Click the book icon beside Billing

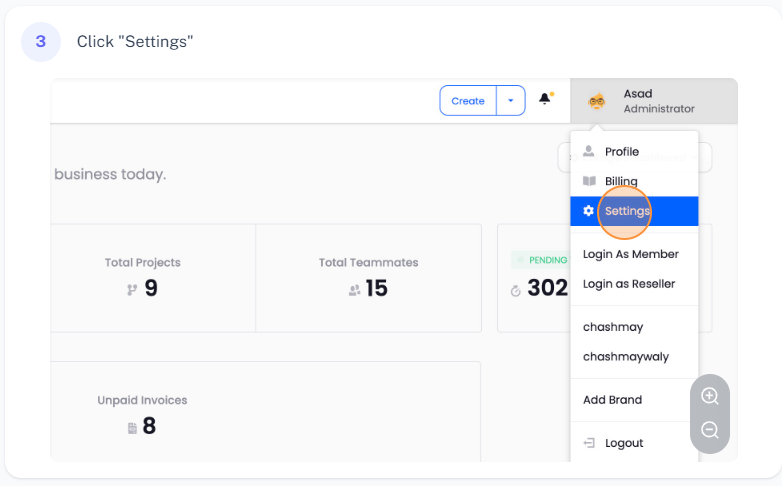point(589,181)
